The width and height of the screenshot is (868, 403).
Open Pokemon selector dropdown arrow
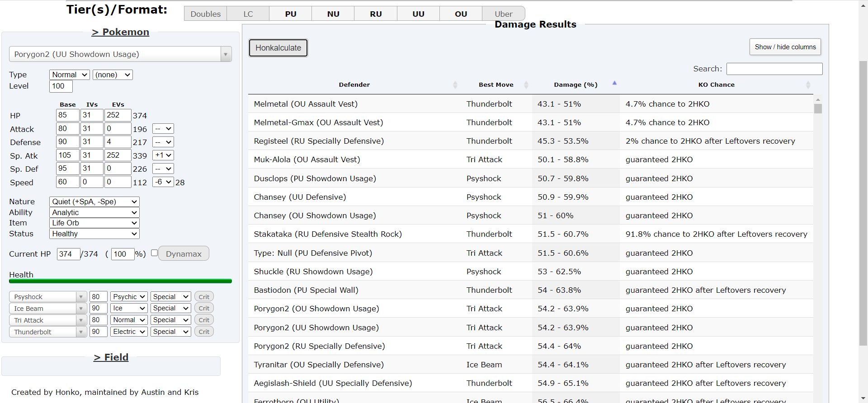click(x=225, y=55)
